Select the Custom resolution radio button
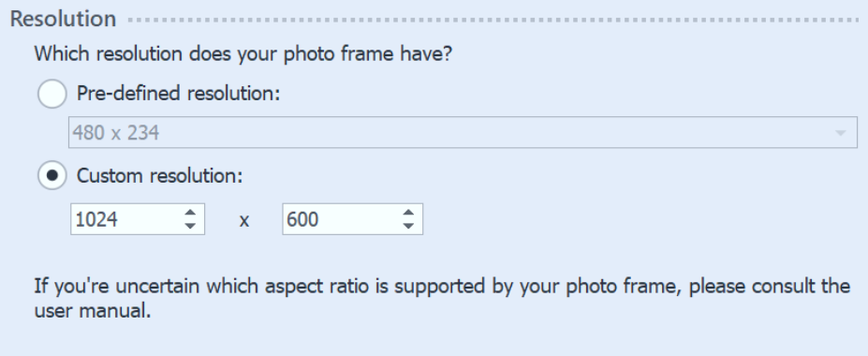Screen dimensions: 868x356 (x=52, y=175)
